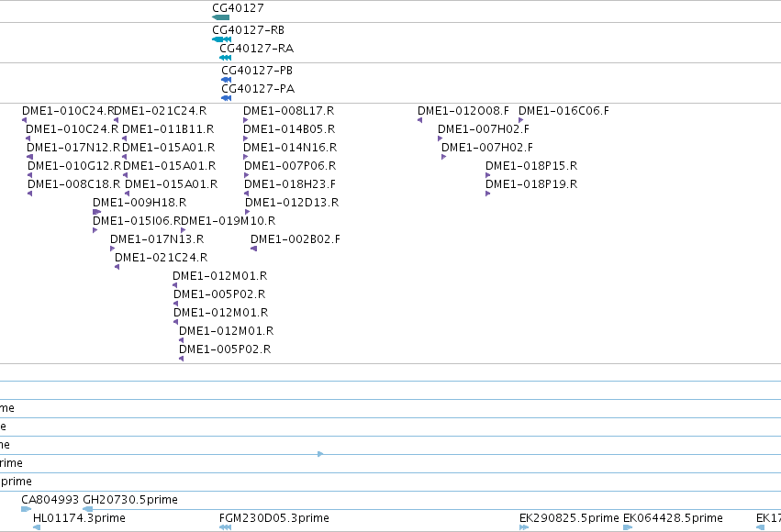Open the CG40127-PB label
781x532 pixels.
[257, 71]
